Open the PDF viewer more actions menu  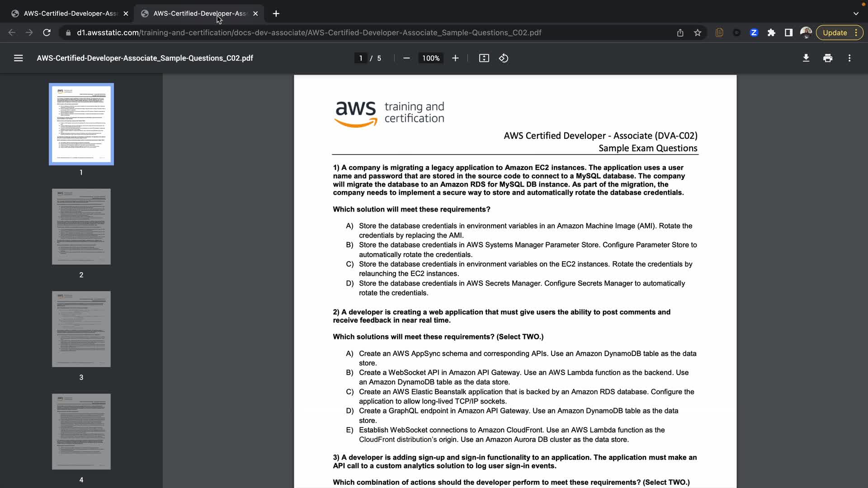click(x=849, y=58)
